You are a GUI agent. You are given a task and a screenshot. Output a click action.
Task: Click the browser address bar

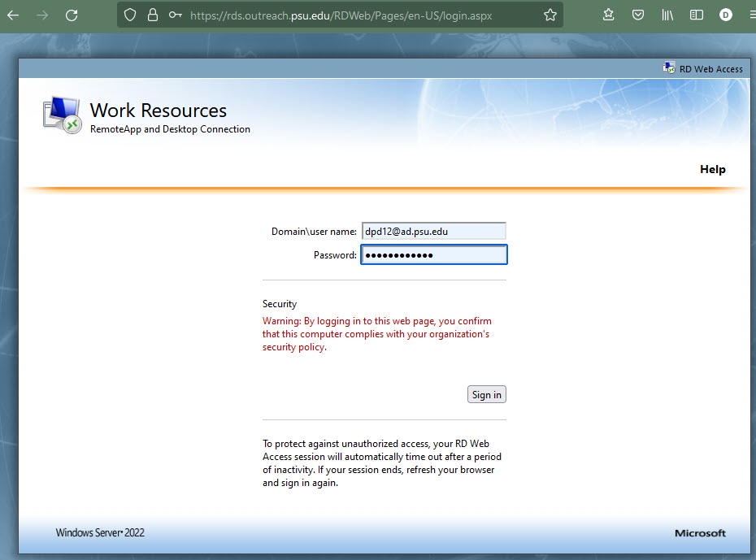click(x=341, y=15)
